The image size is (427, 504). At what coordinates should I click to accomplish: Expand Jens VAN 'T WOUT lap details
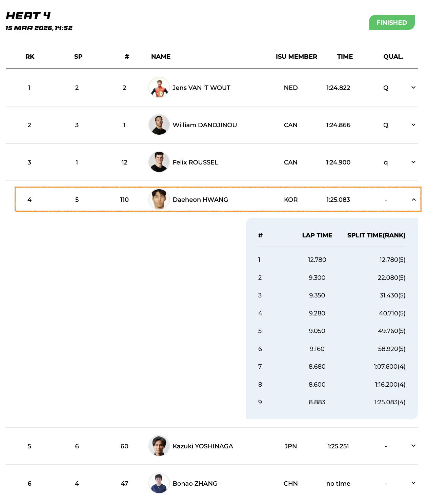tap(413, 88)
